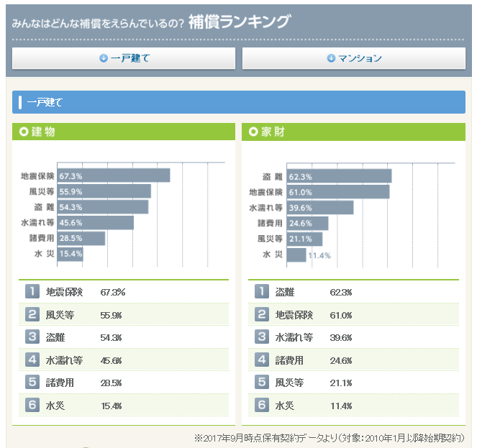Click the green 建物 panel header
Image resolution: width=477 pixels, height=448 pixels.
[x=124, y=132]
